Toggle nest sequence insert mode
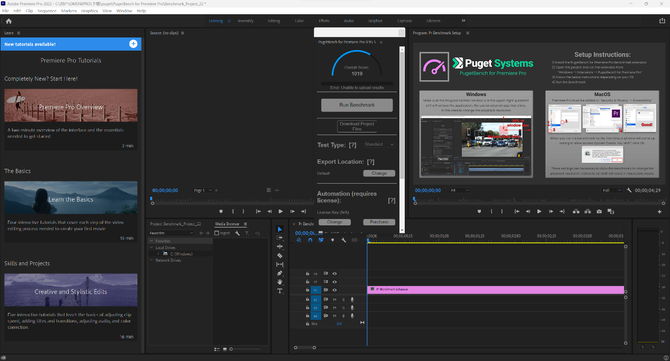This screenshot has height=361, width=670. click(x=299, y=240)
